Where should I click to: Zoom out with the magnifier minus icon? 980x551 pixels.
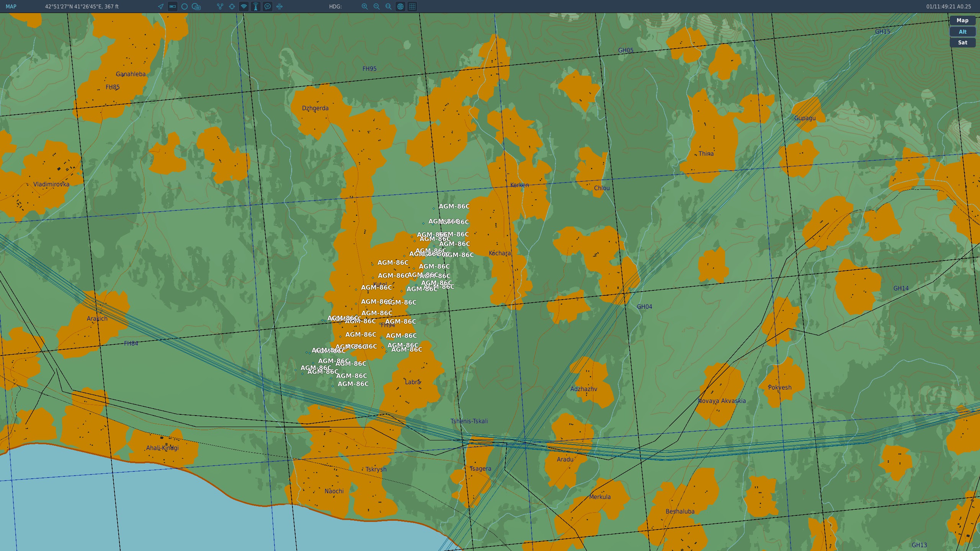377,7
